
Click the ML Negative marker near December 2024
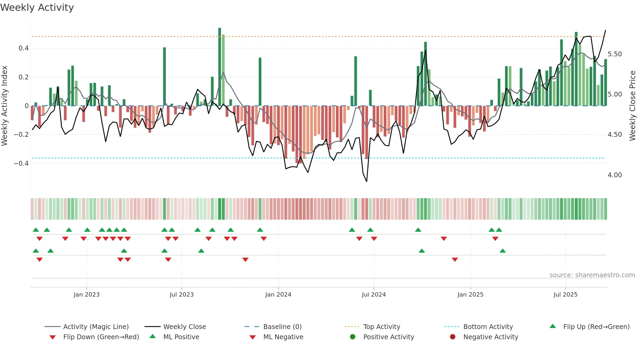(455, 260)
